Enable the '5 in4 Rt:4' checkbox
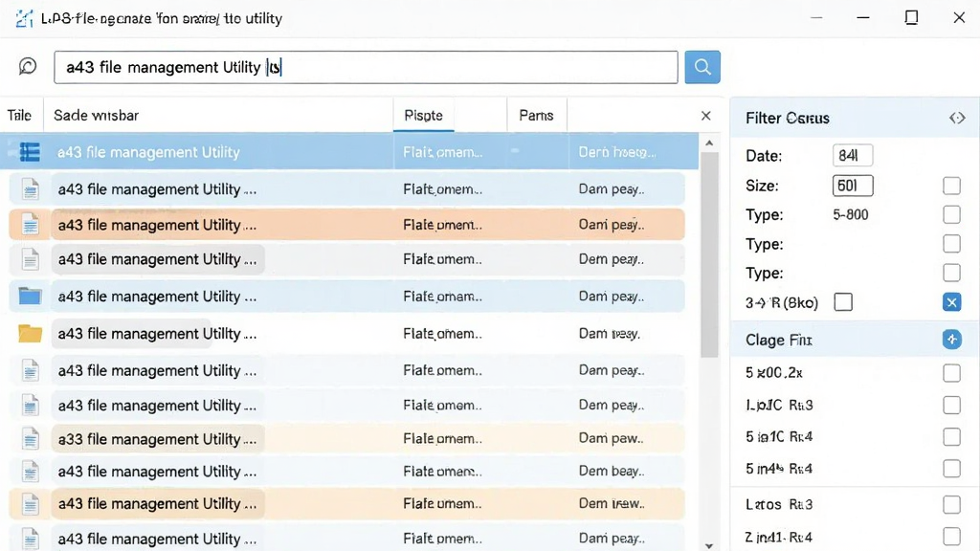Viewport: 980px width, 551px height. [x=951, y=469]
